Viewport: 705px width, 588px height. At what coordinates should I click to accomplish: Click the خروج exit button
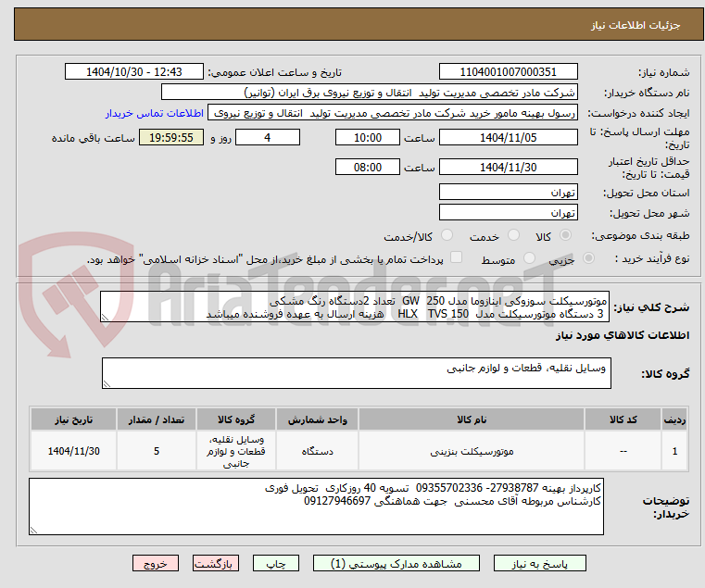click(155, 563)
